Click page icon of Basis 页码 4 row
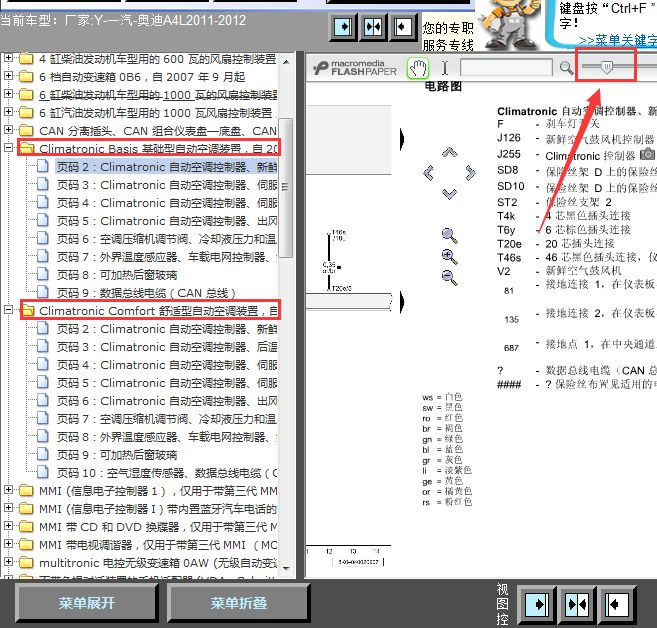Image resolution: width=657 pixels, height=628 pixels. pos(43,202)
